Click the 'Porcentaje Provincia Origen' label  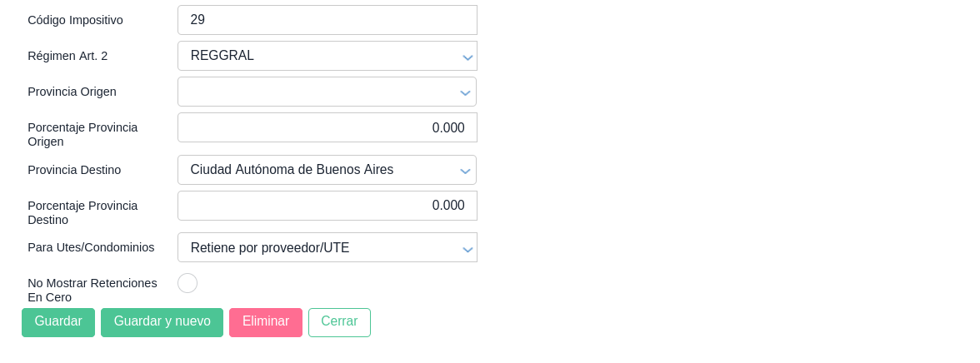pyautogui.click(x=82, y=134)
